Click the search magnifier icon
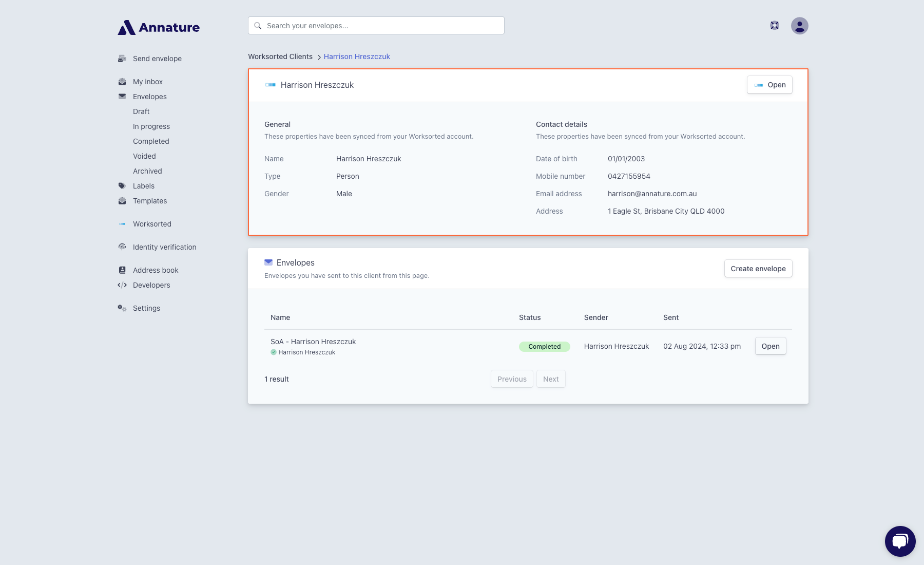This screenshot has height=565, width=924. [258, 26]
